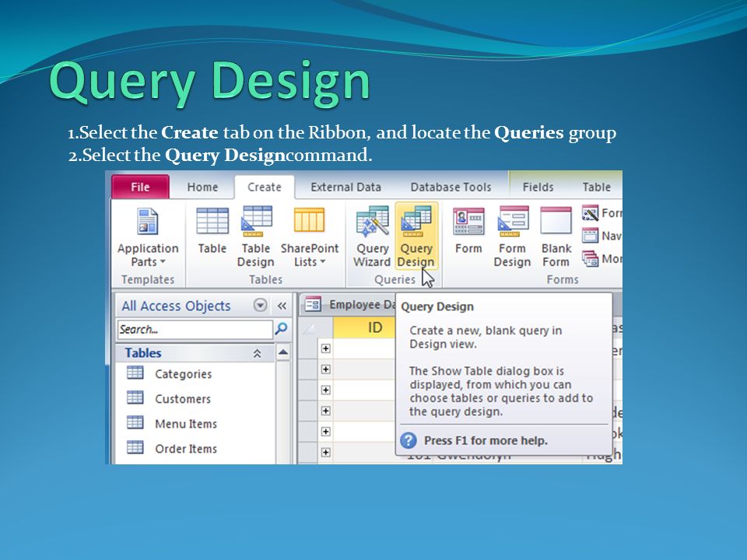This screenshot has height=560, width=747.
Task: Expand the third record's plus sign
Action: 326,390
